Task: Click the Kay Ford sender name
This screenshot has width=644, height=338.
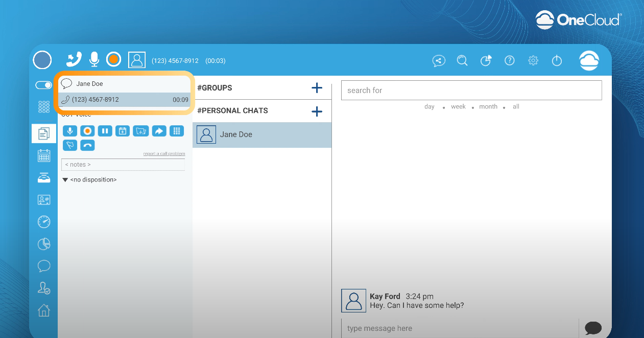Action: pos(385,297)
